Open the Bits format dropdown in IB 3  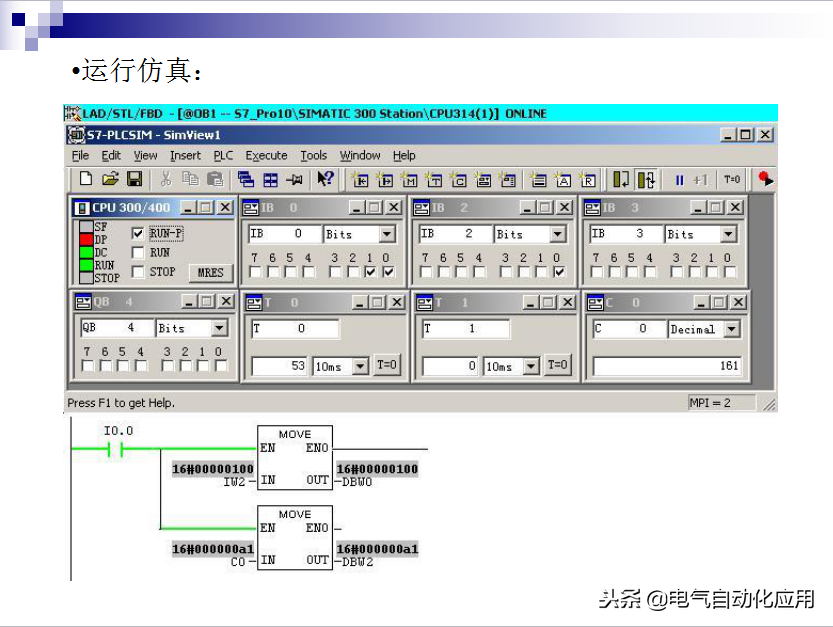pos(728,234)
